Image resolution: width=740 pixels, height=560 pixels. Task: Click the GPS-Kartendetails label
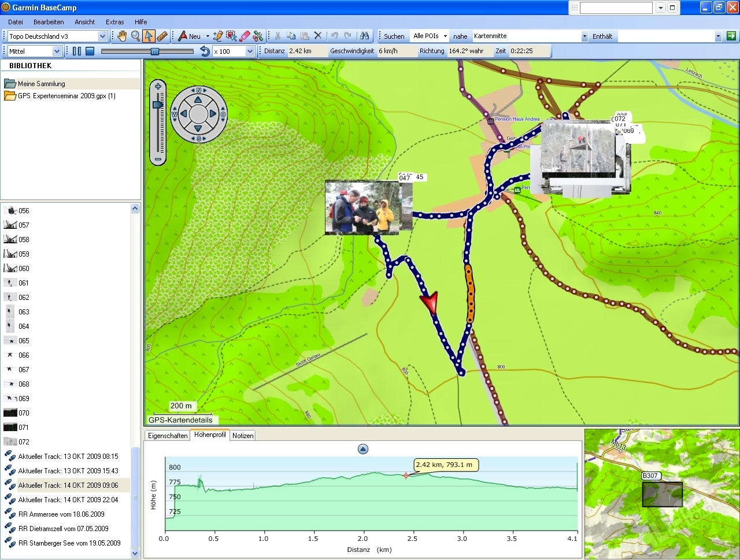pyautogui.click(x=180, y=420)
